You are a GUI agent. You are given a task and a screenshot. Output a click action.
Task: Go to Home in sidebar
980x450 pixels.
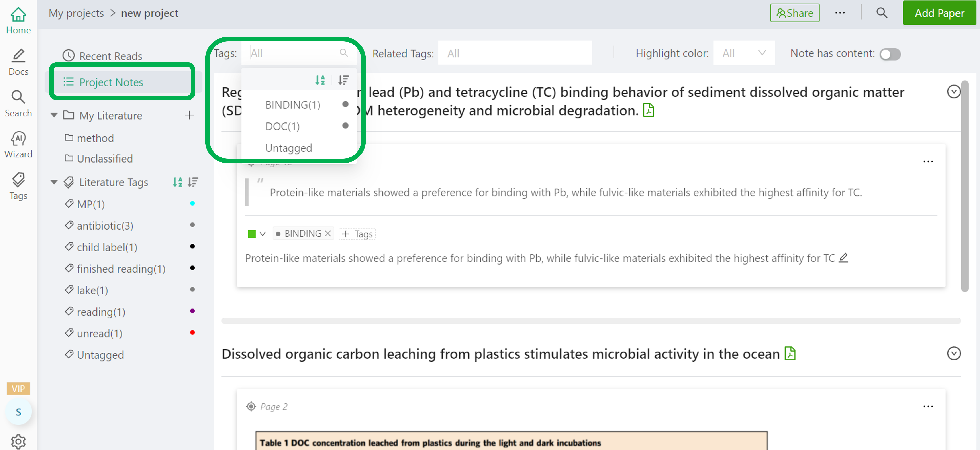click(18, 21)
